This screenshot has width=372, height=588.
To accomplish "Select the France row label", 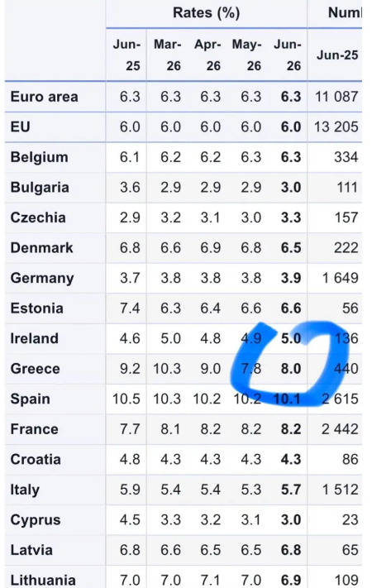I will 35,429.
